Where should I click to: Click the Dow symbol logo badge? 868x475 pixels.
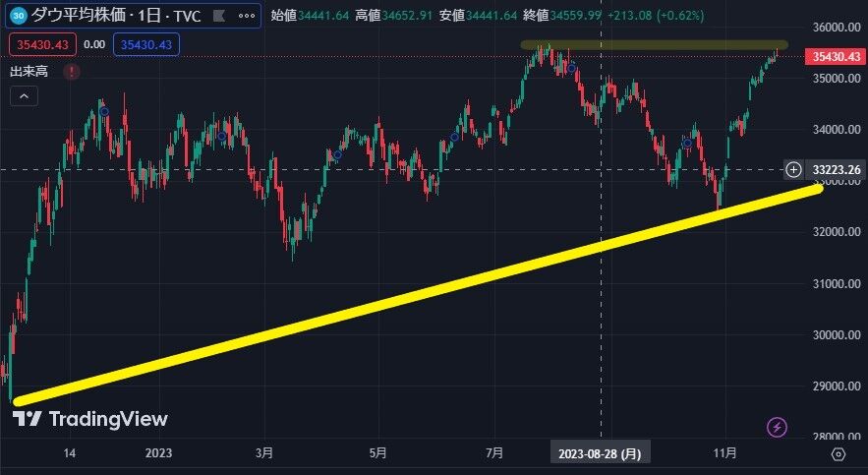click(19, 16)
